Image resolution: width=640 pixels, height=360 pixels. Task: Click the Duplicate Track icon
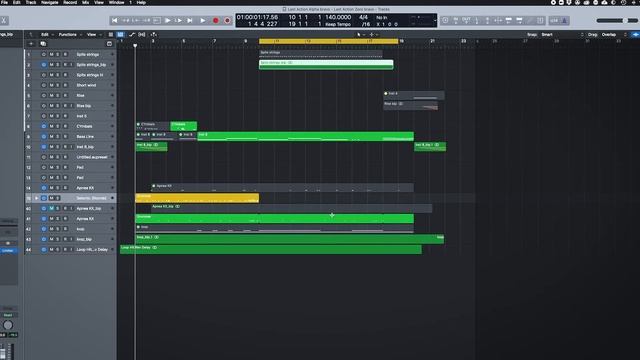click(43, 44)
